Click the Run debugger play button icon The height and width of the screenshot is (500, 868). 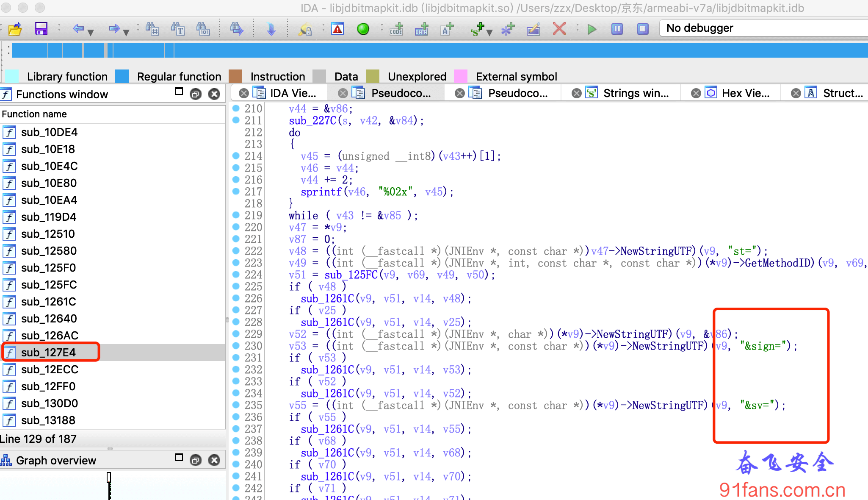point(590,28)
